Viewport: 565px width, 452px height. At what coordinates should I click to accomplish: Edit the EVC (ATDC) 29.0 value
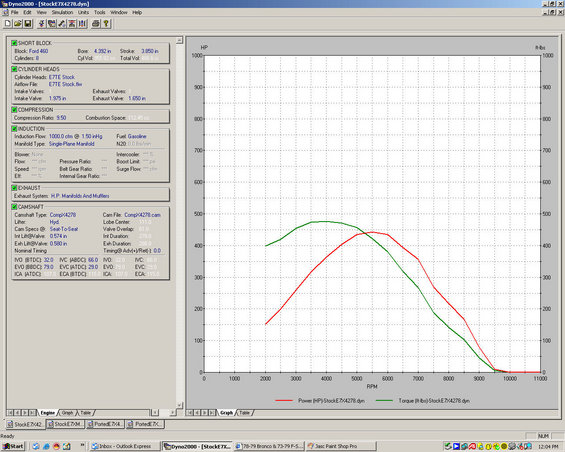pos(93,267)
